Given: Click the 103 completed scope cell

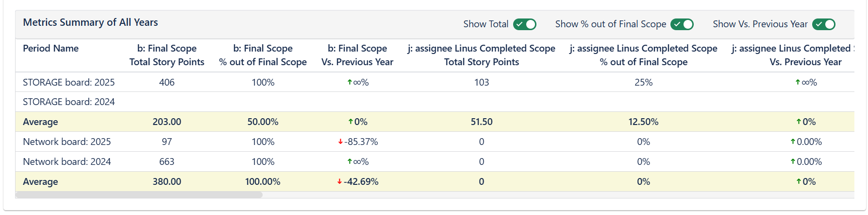Looking at the screenshot, I should point(481,82).
